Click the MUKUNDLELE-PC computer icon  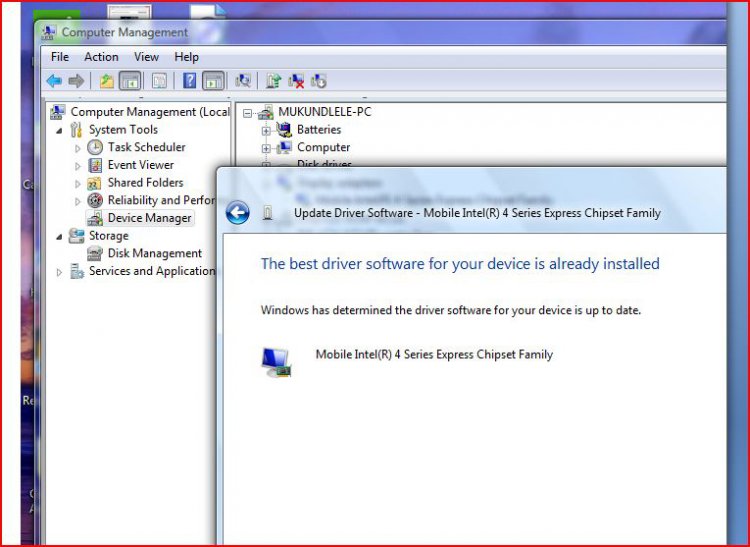pyautogui.click(x=265, y=112)
